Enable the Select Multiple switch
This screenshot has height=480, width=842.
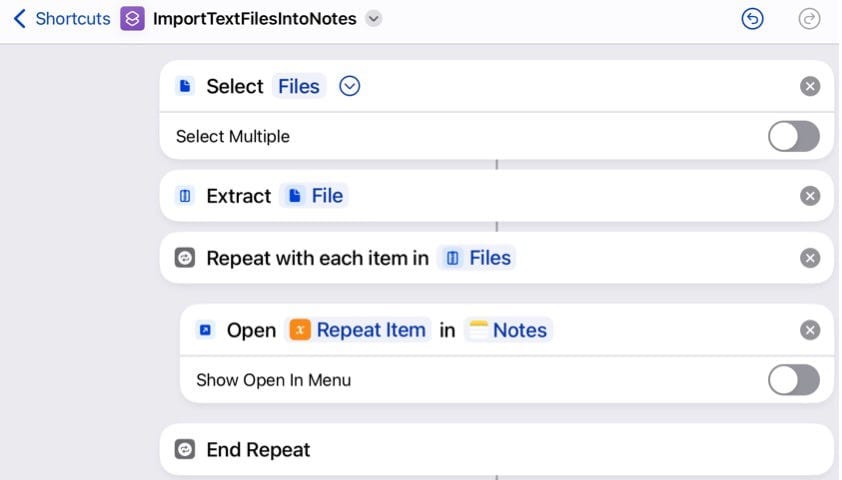(794, 136)
